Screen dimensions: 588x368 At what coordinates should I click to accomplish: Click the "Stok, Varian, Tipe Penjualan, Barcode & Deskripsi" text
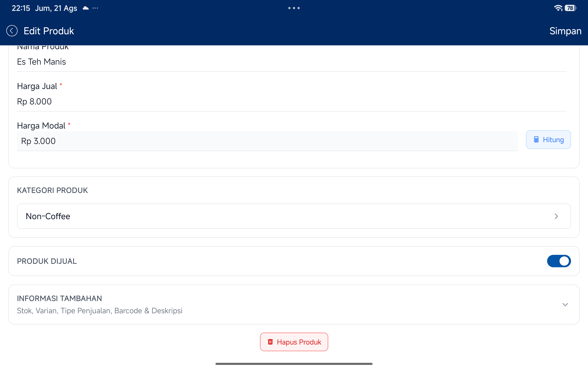pyautogui.click(x=100, y=311)
